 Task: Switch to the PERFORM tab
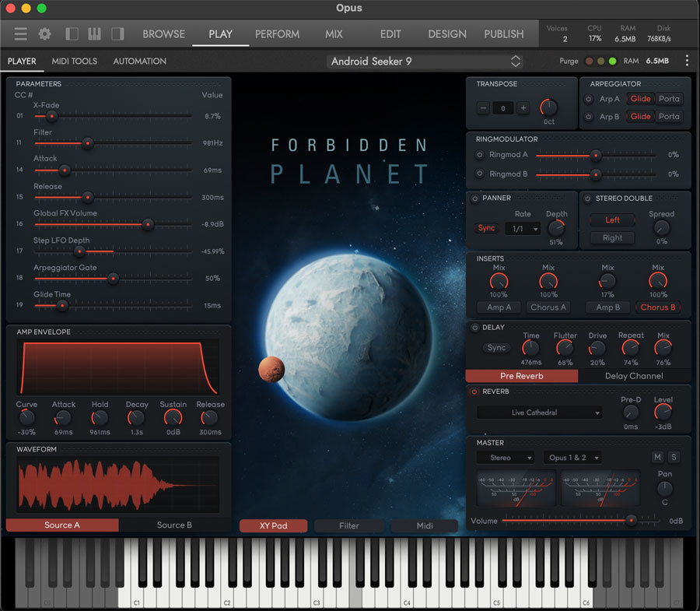point(277,34)
